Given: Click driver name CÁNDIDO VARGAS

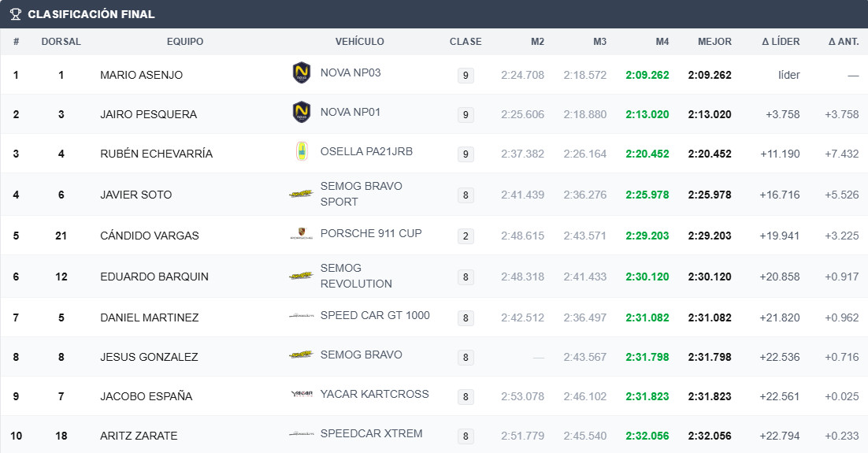Looking at the screenshot, I should [x=150, y=236].
